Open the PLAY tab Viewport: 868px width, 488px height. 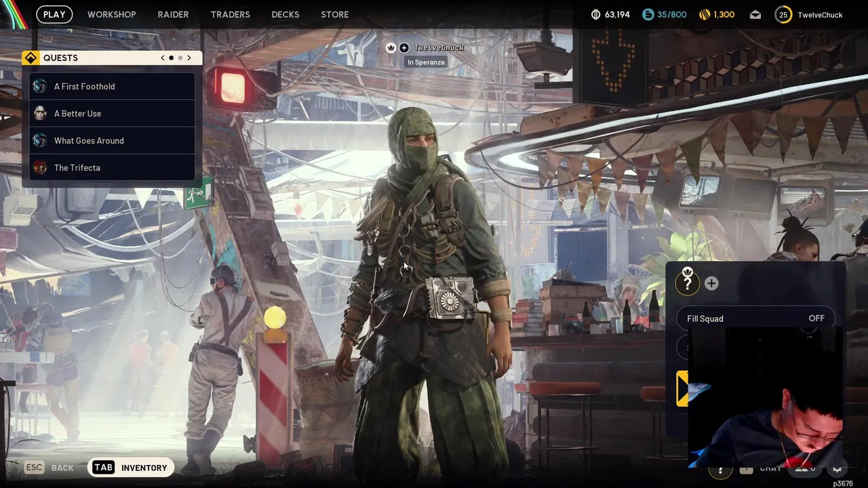(54, 14)
